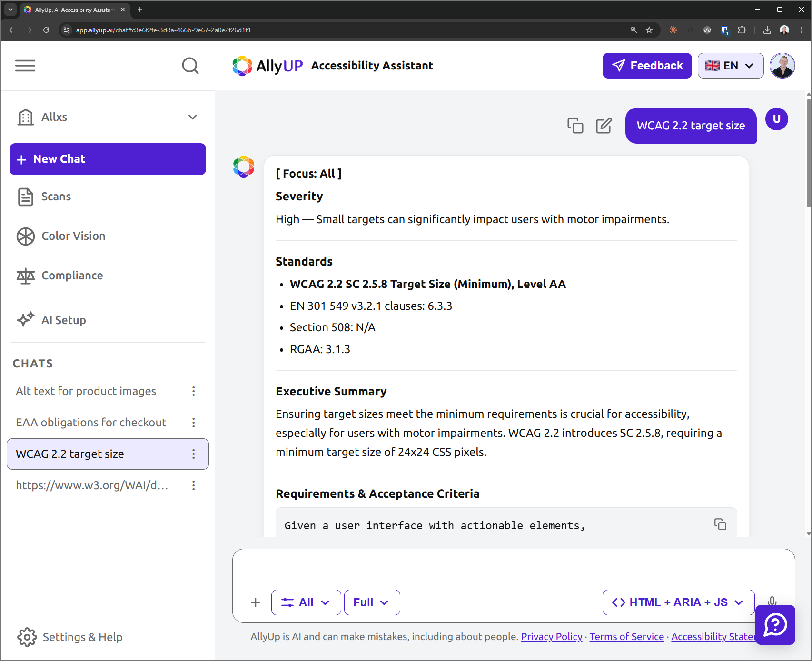Click the AllyUP logo
This screenshot has width=812, height=661.
[x=267, y=66]
